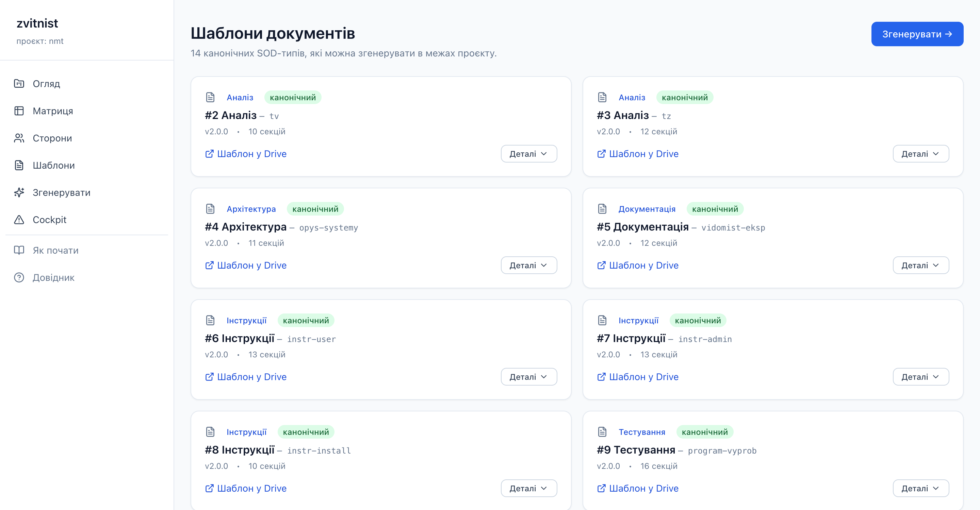980x510 pixels.
Task: Open Шаблон у Drive for #4 Архітектура
Action: 246,265
